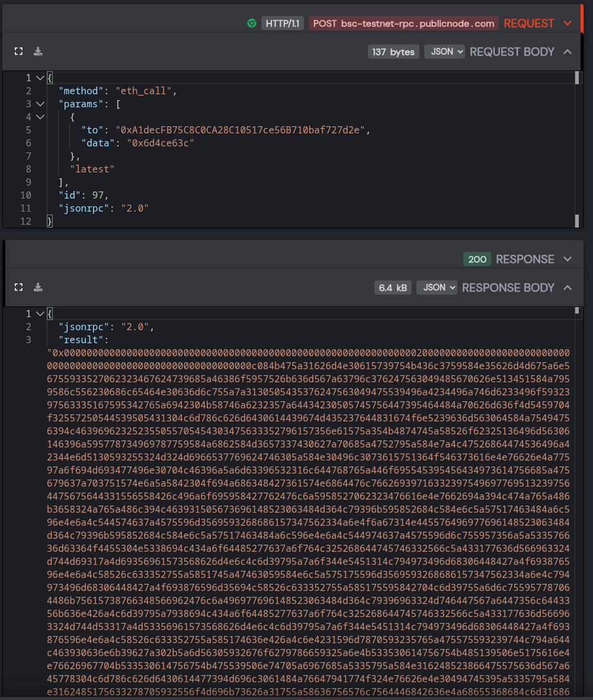Click the 200 status badge
593x700 pixels.
pyautogui.click(x=477, y=259)
